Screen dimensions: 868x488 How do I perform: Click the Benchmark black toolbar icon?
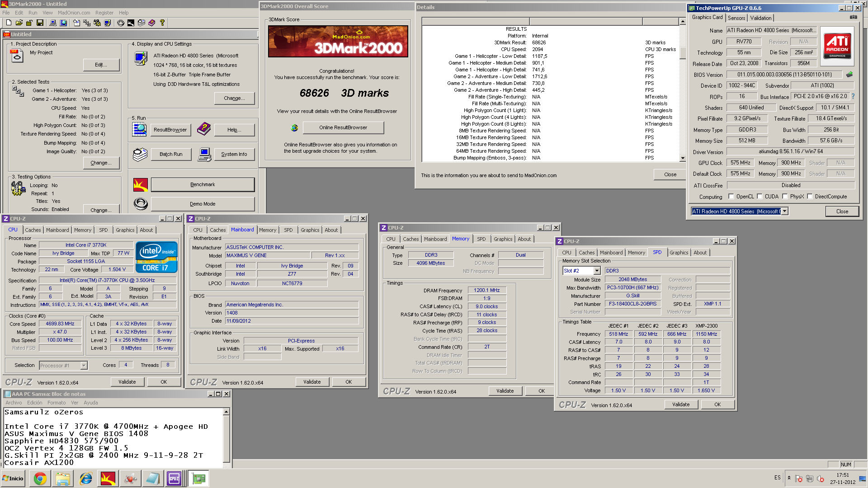tap(131, 23)
